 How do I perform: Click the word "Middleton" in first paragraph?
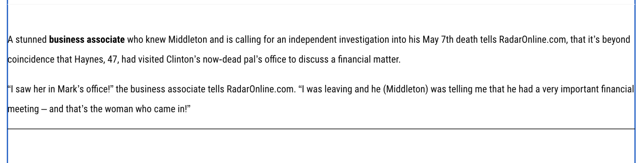[187, 40]
